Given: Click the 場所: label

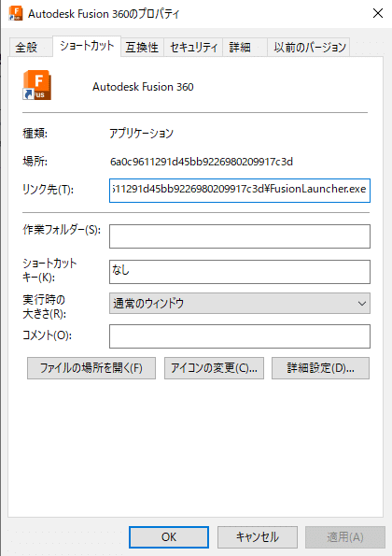Looking at the screenshot, I should pyautogui.click(x=35, y=162).
